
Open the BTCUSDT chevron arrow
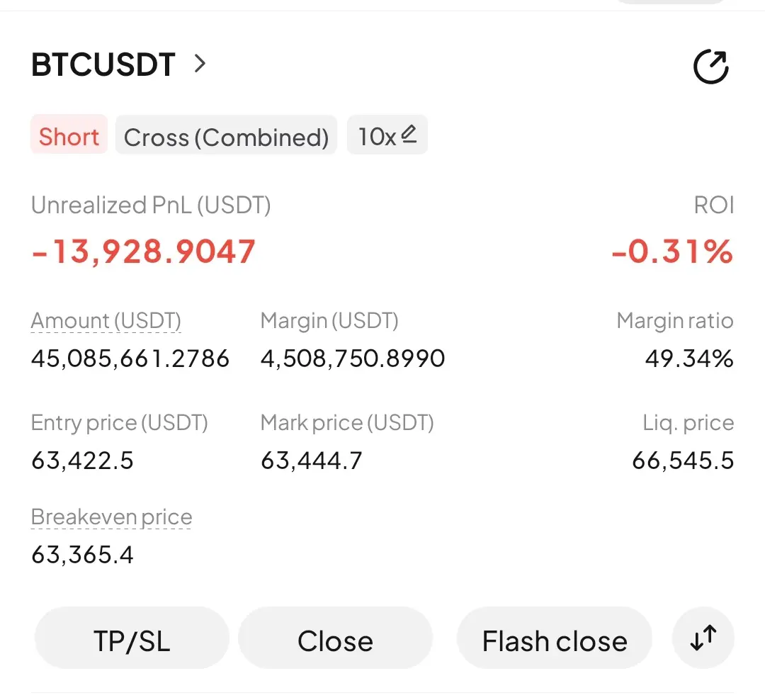coord(200,64)
